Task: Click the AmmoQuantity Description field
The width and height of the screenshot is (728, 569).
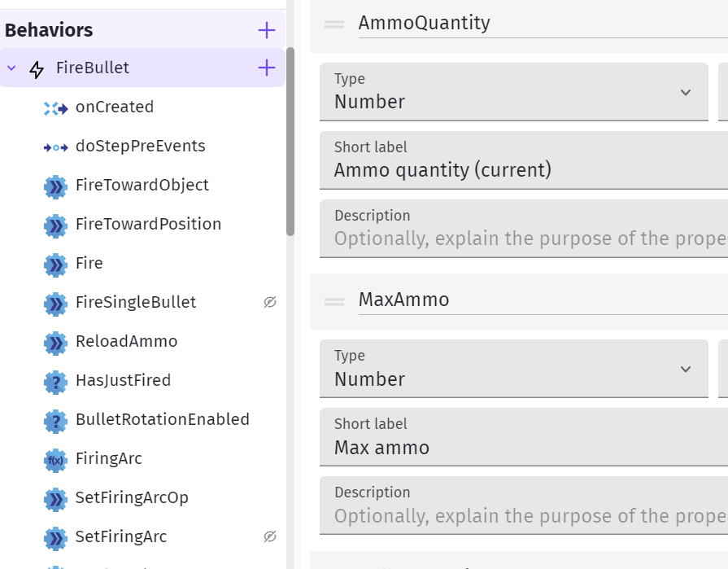Action: [524, 229]
